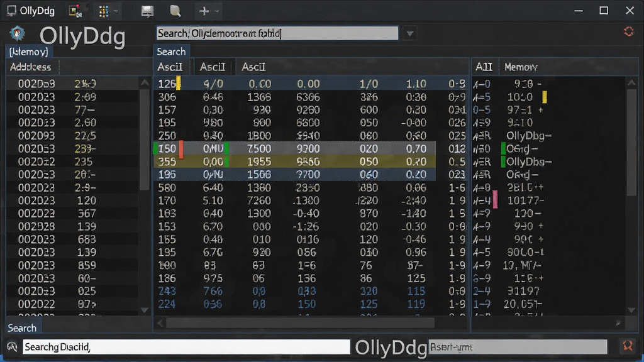Click the magnifier icon beside bottom search box
The height and width of the screenshot is (362, 644).
(x=12, y=347)
